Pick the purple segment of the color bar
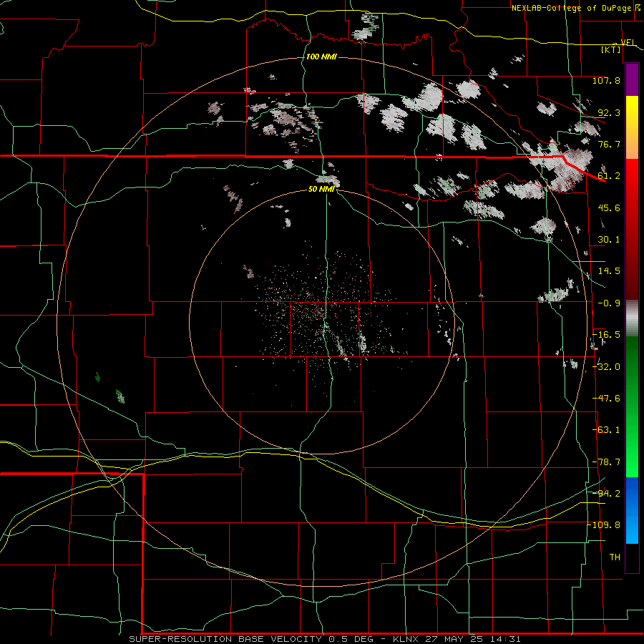 [632, 80]
